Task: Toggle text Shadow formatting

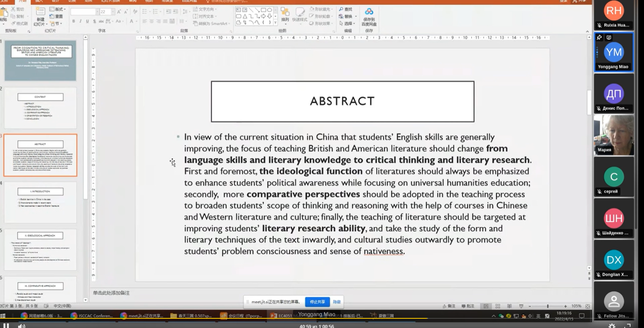Action: pos(95,21)
